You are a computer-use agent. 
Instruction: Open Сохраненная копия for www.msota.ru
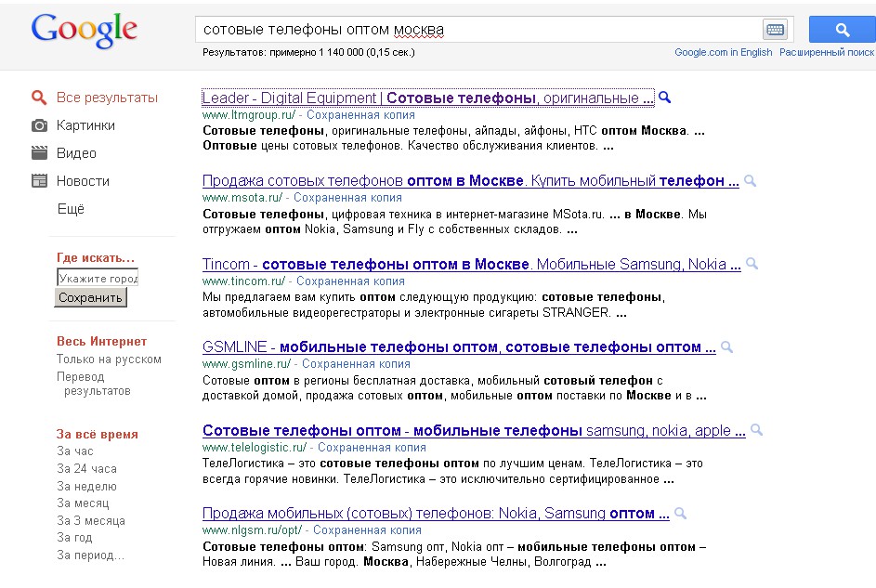point(347,198)
